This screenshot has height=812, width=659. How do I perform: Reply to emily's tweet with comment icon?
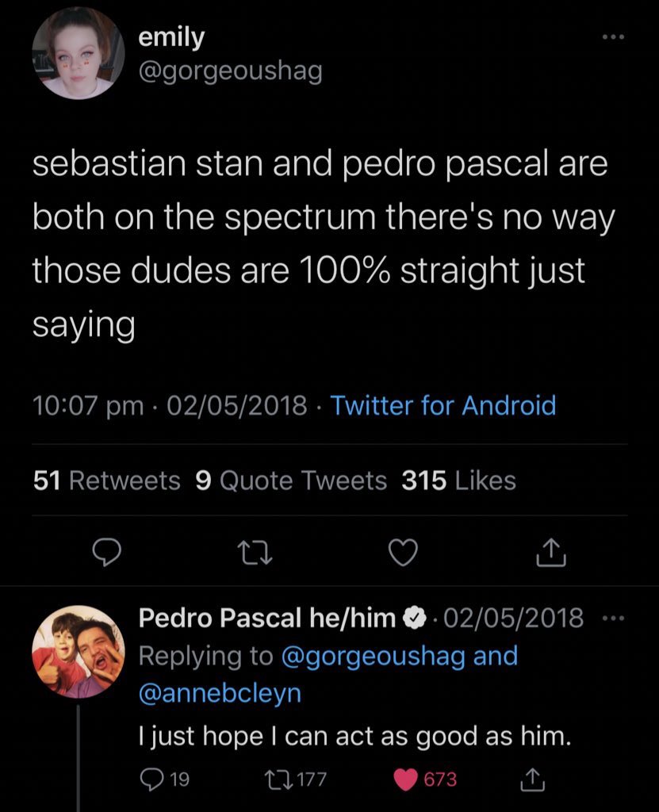[104, 553]
